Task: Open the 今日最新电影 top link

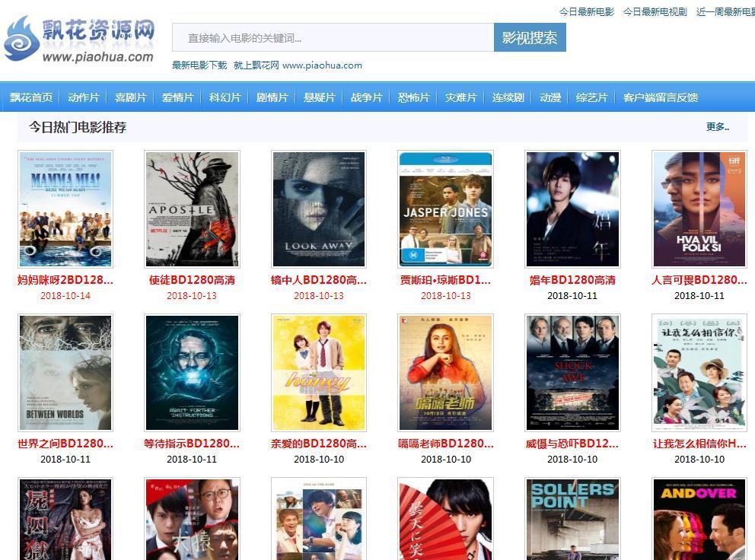Action: [x=586, y=11]
